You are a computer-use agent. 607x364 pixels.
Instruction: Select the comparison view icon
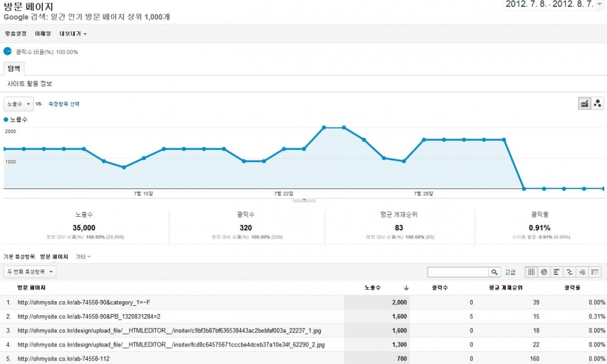click(x=570, y=272)
